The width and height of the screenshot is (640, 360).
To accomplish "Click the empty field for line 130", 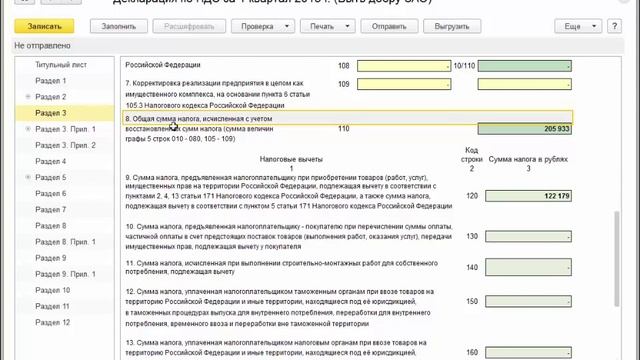I will pyautogui.click(x=528, y=236).
